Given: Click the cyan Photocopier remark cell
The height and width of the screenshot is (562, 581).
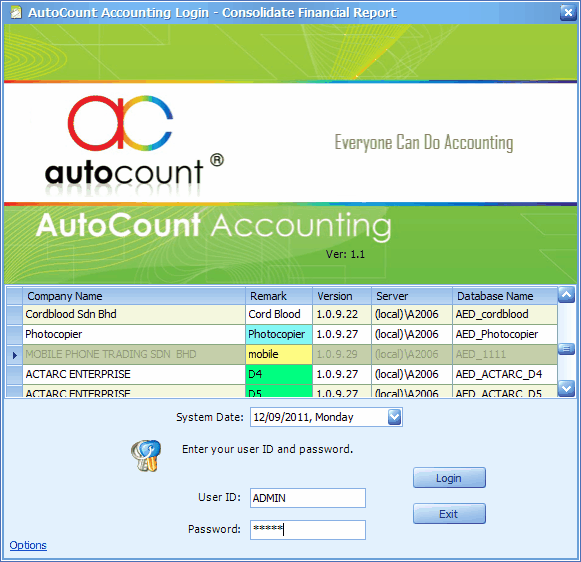Looking at the screenshot, I should point(279,335).
